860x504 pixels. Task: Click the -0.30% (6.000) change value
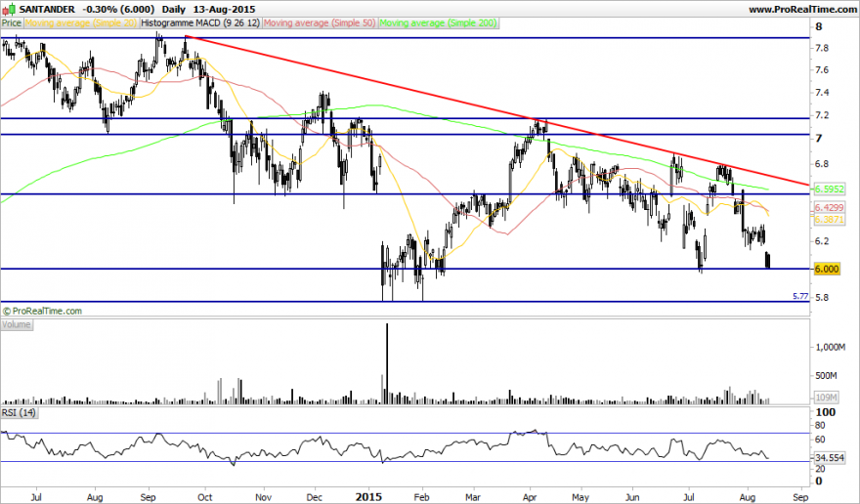pyautogui.click(x=116, y=10)
